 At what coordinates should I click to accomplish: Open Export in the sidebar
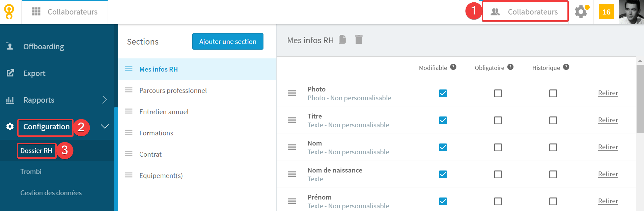(34, 73)
